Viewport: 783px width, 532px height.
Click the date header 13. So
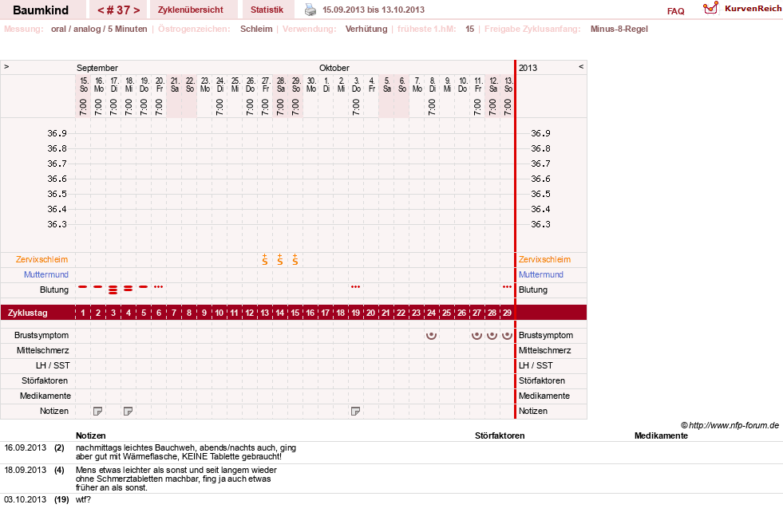508,85
